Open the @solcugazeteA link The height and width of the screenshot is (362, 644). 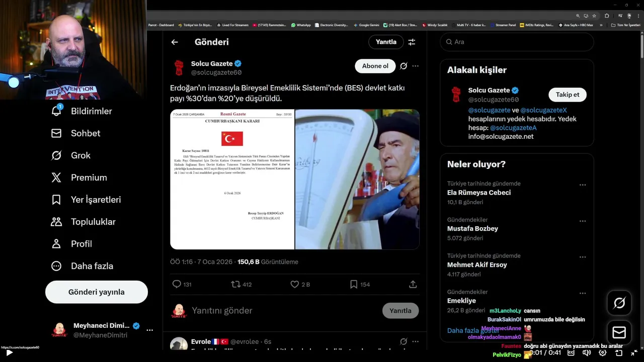tap(513, 128)
